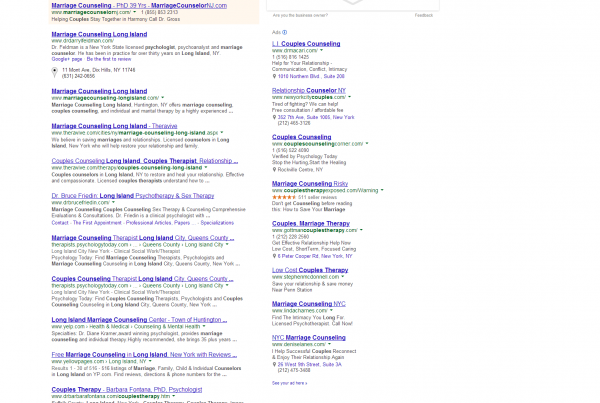
Task: Open dropdown arrow beside drbarbarafontana.com URL
Action: tap(174, 396)
